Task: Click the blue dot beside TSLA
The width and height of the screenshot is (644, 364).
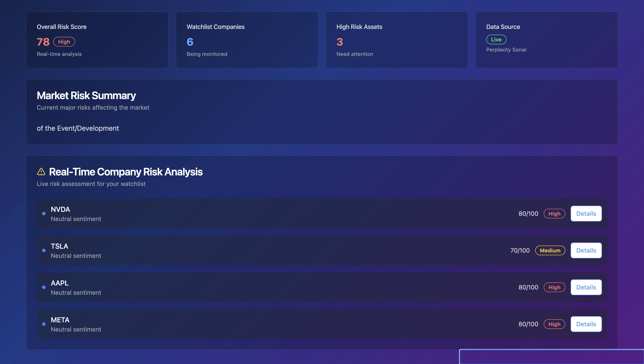Action: (x=44, y=250)
